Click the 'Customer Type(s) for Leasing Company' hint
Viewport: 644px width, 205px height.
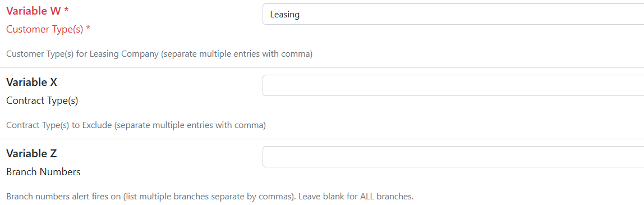point(82,54)
